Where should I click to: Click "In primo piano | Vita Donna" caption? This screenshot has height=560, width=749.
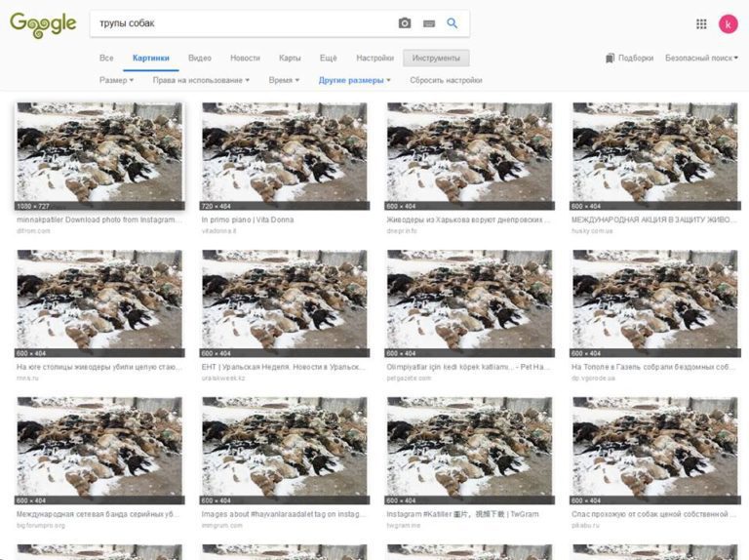(x=248, y=220)
